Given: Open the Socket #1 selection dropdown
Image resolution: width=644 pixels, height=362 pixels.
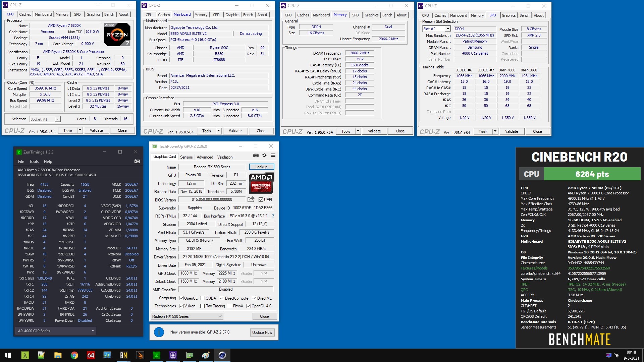Looking at the screenshot, I should pyautogui.click(x=45, y=119).
